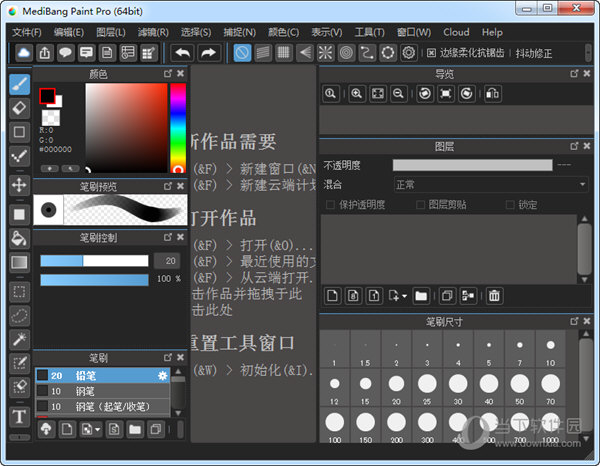Click flip canvas icon in Navigator

(492, 94)
